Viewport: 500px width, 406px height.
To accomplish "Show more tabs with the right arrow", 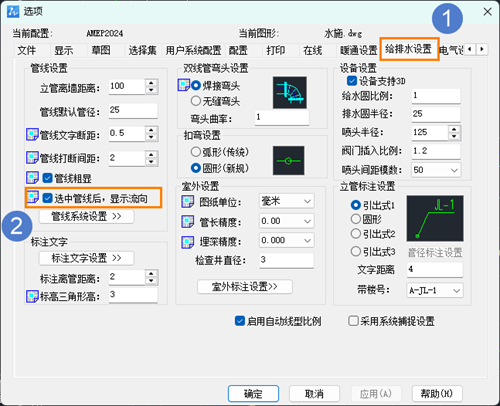I will point(482,49).
